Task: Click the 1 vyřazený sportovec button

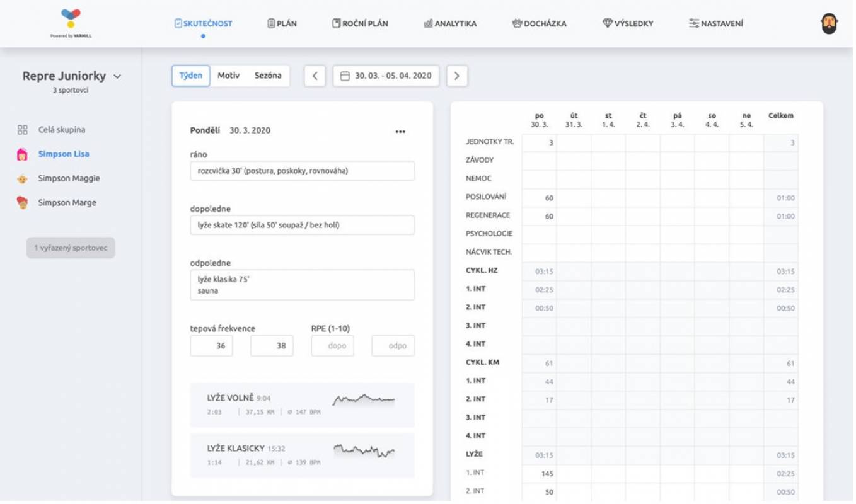Action: tap(71, 248)
